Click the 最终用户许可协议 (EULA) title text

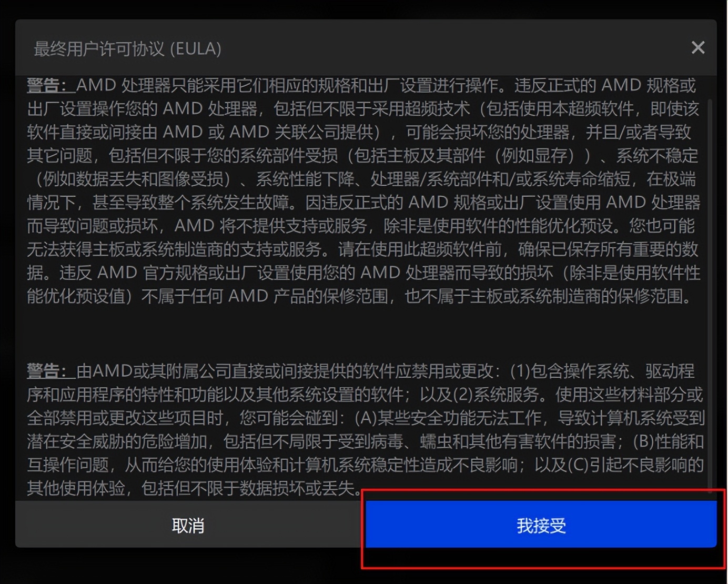(127, 49)
